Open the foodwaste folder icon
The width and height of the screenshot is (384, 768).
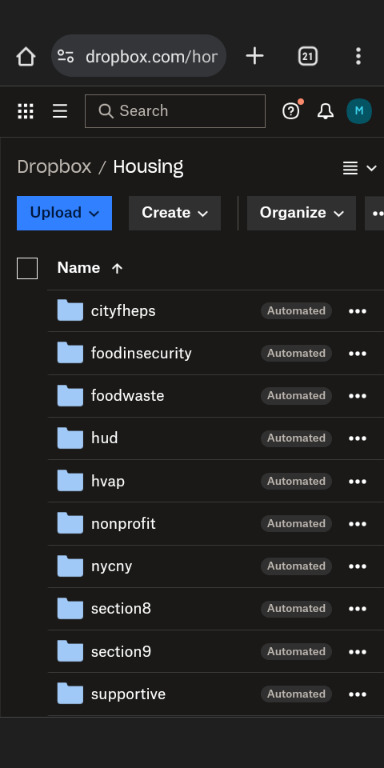click(70, 396)
